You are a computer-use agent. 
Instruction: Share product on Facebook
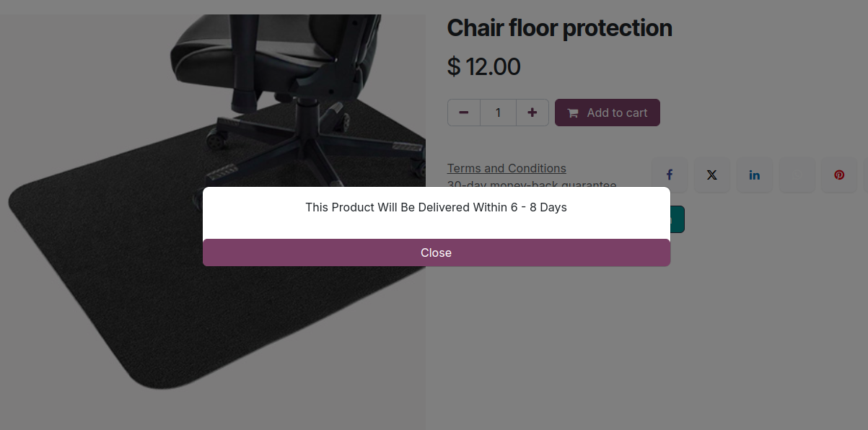669,175
